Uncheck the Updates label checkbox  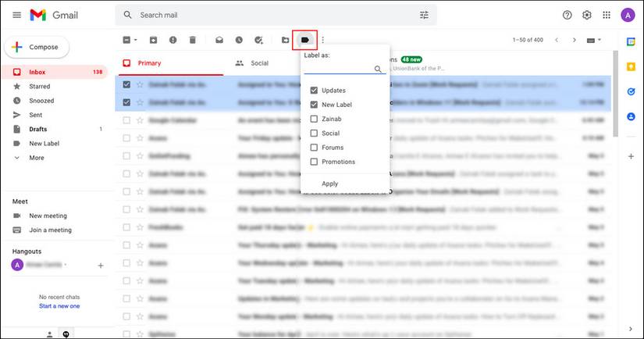click(314, 91)
